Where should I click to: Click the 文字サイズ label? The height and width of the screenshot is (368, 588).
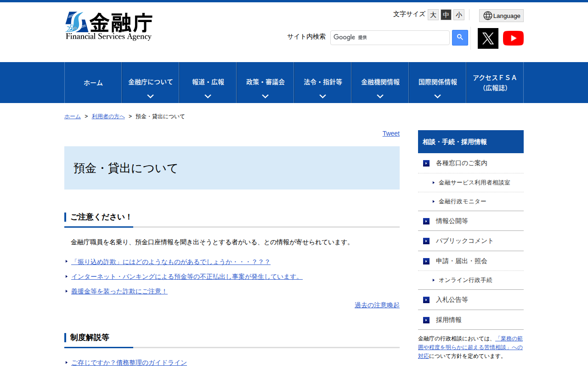[x=409, y=14]
